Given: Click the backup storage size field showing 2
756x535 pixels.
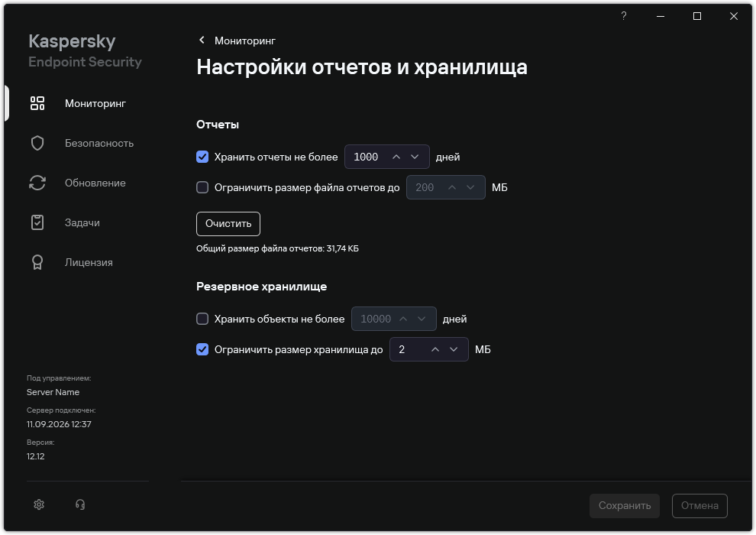Looking at the screenshot, I should (x=428, y=349).
